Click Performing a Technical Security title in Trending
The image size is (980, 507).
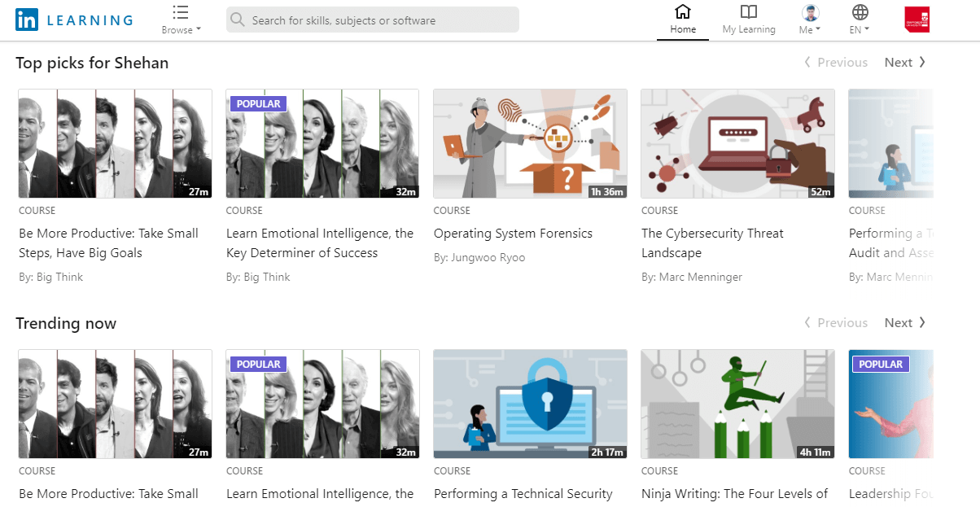(x=523, y=494)
